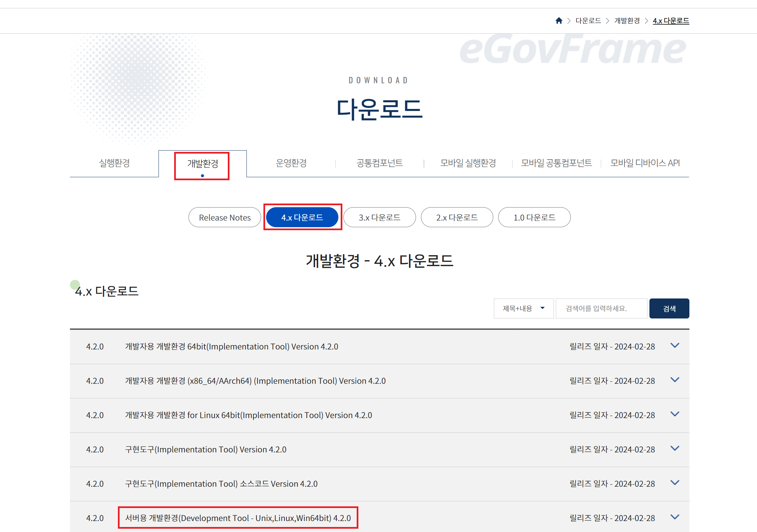757x532 pixels.
Task: Open the 공통컴포넌트 tab
Action: [x=380, y=163]
